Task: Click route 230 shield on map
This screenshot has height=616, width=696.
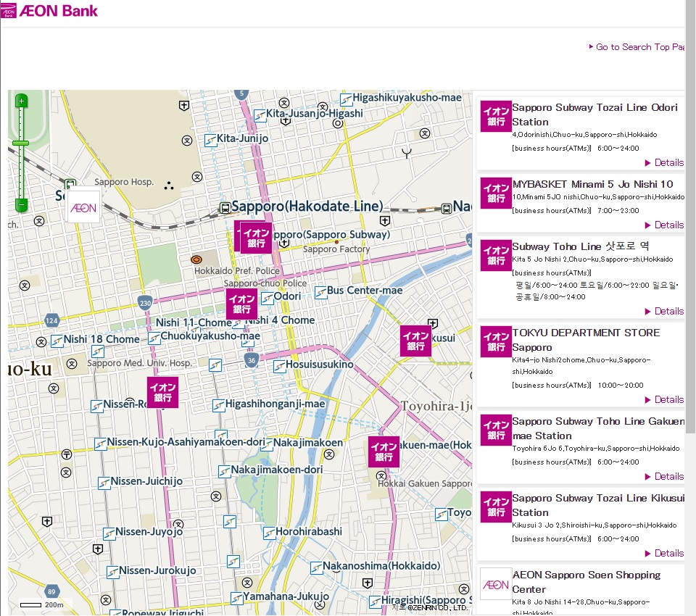Action: [x=145, y=304]
